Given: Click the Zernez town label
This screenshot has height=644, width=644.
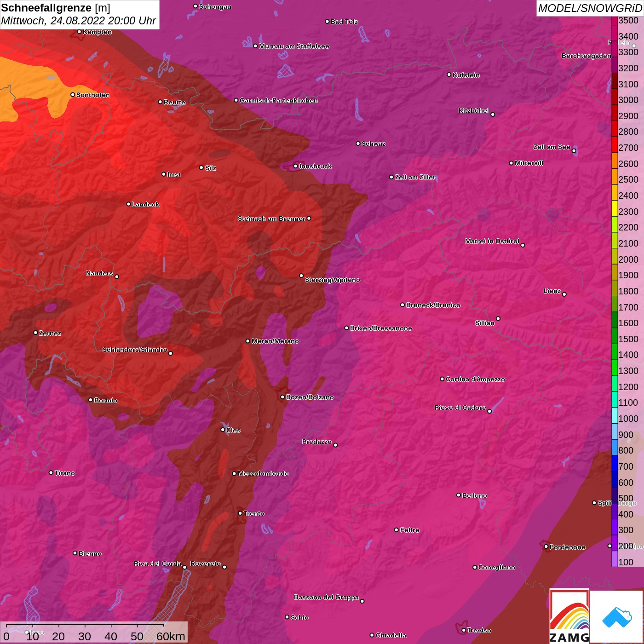Looking at the screenshot, I should 50,333.
